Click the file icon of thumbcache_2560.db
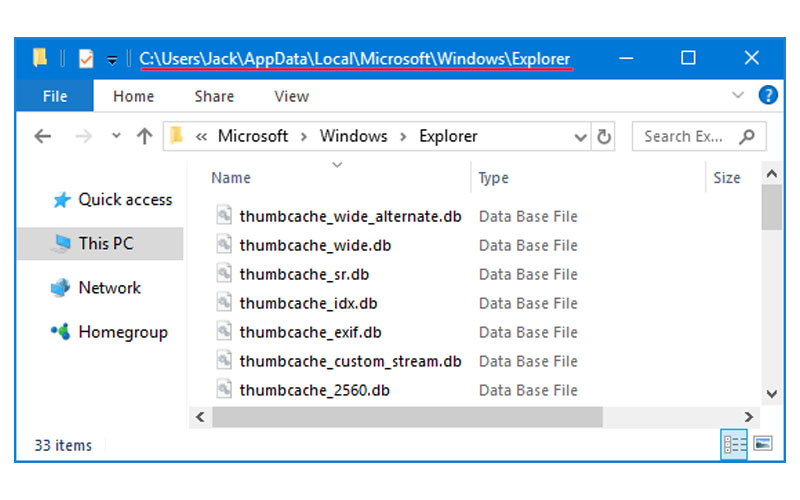This screenshot has height=500, width=800. (x=224, y=389)
